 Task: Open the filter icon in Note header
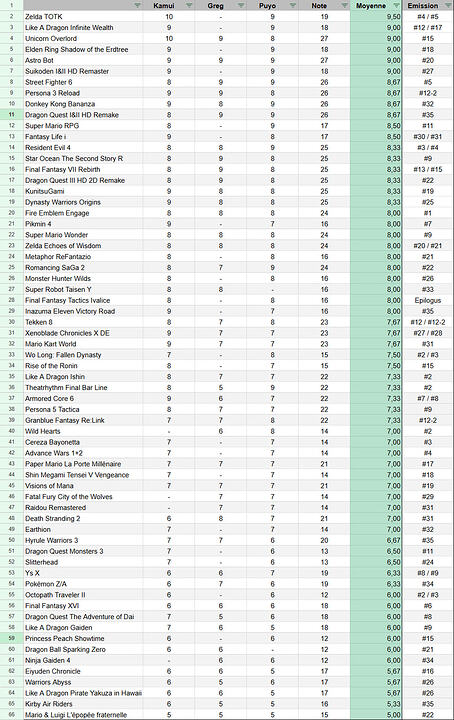(344, 6)
